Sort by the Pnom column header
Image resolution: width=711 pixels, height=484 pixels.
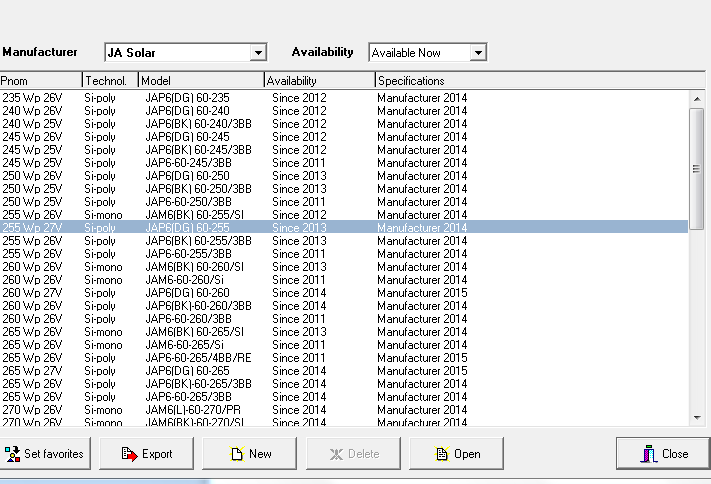tap(41, 81)
